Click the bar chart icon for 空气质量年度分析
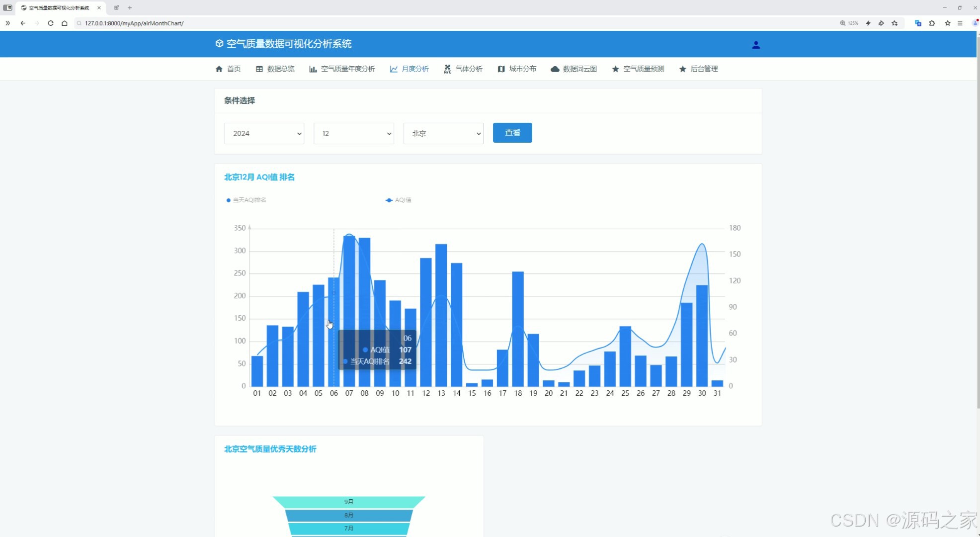980x537 pixels. click(313, 69)
